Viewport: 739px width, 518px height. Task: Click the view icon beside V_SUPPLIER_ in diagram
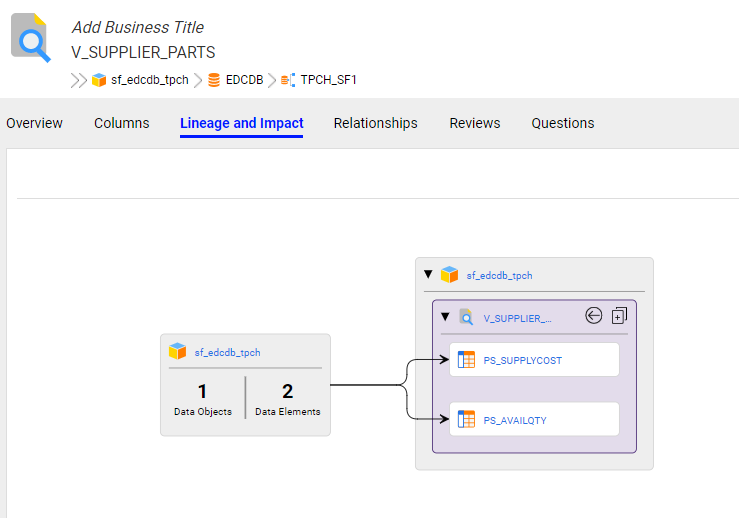[466, 317]
